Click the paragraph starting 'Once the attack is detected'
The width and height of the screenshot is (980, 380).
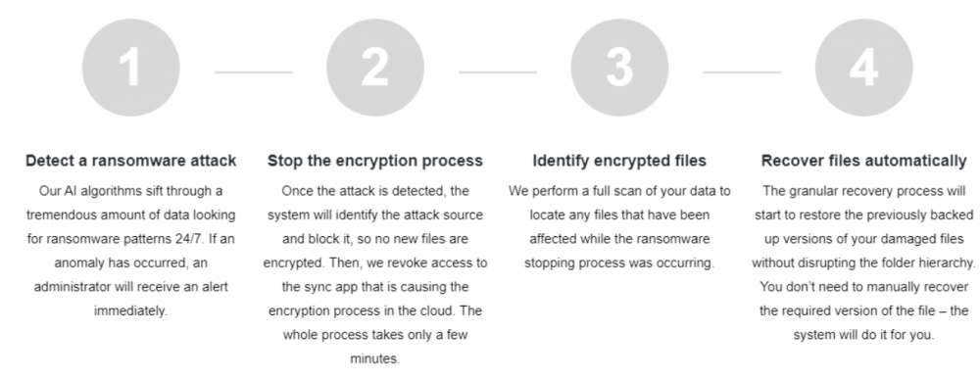click(375, 274)
